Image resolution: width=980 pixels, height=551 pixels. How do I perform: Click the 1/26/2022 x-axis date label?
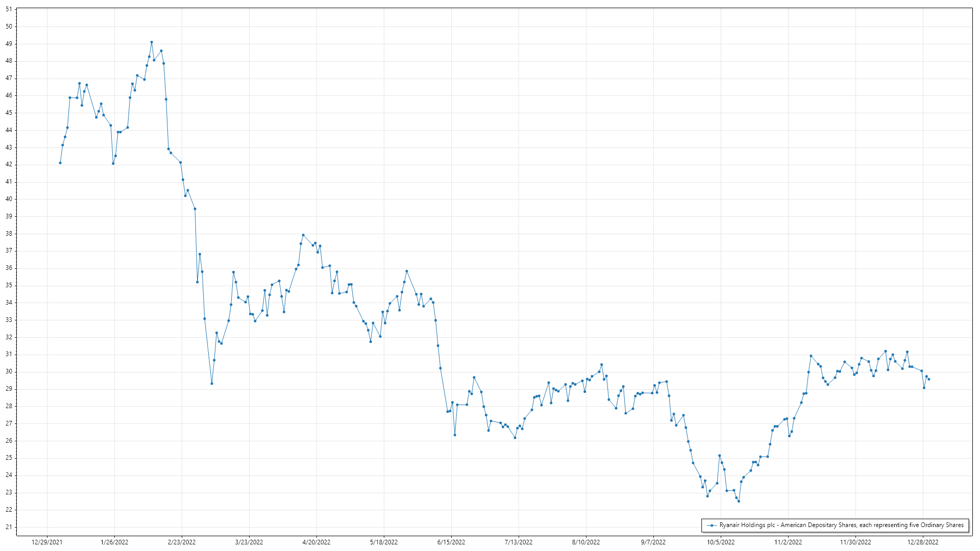coord(114,542)
